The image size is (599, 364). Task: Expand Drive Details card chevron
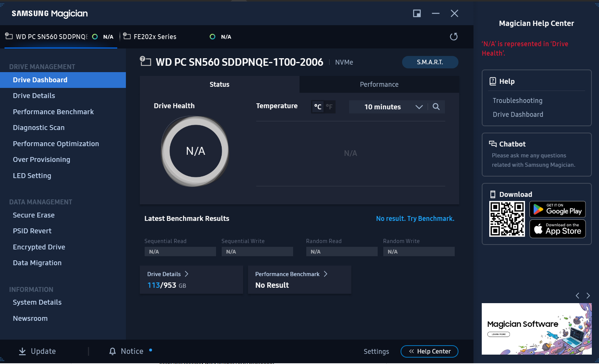(186, 274)
